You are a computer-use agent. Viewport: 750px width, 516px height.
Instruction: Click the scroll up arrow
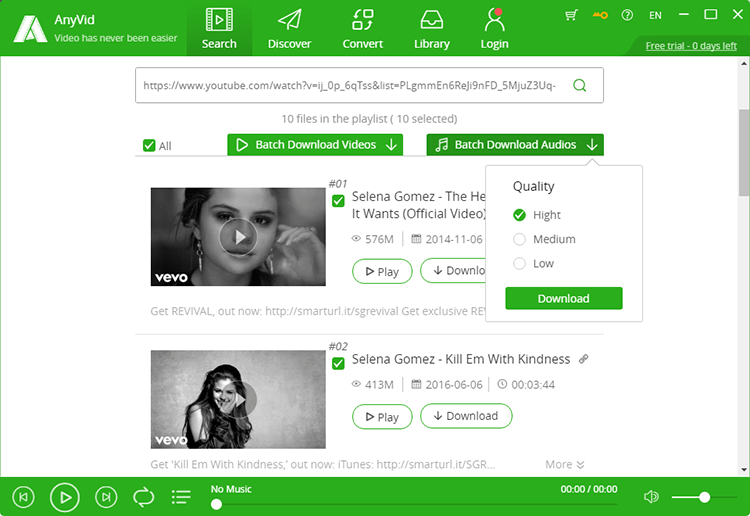point(744,63)
